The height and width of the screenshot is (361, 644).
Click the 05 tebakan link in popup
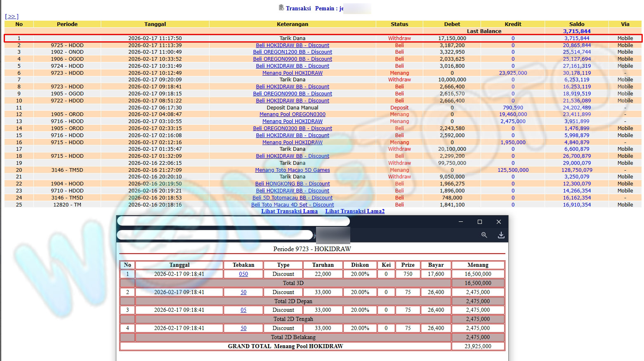click(x=243, y=310)
